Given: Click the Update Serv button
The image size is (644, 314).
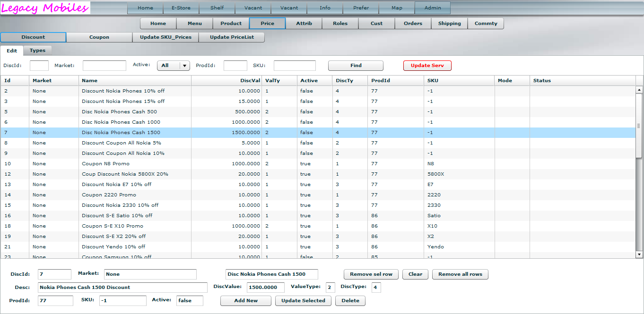Looking at the screenshot, I should 427,66.
